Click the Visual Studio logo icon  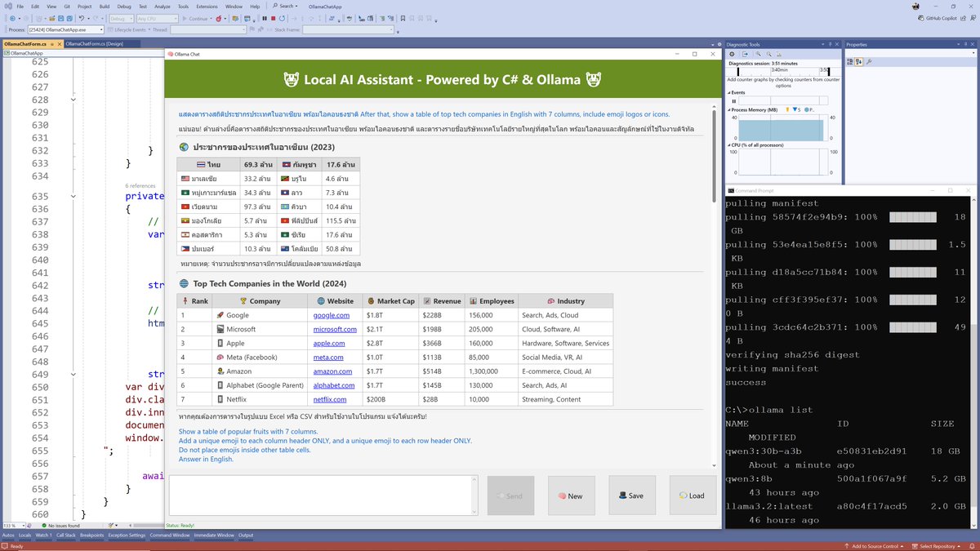click(7, 6)
